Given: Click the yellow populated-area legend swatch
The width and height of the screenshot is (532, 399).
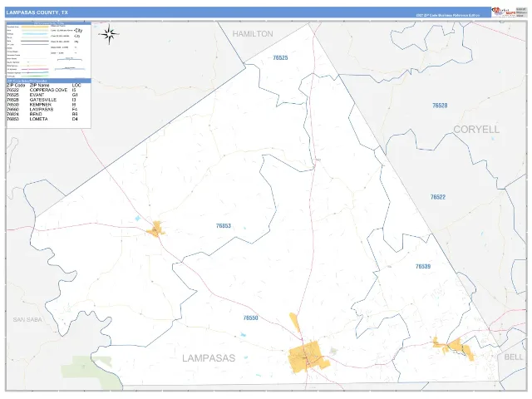Looking at the screenshot, I should point(35,27).
